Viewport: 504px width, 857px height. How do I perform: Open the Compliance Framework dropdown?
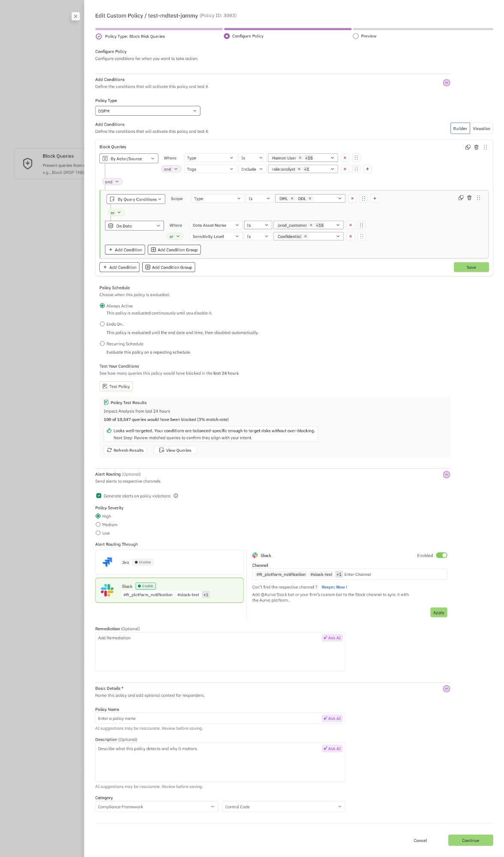[156, 807]
